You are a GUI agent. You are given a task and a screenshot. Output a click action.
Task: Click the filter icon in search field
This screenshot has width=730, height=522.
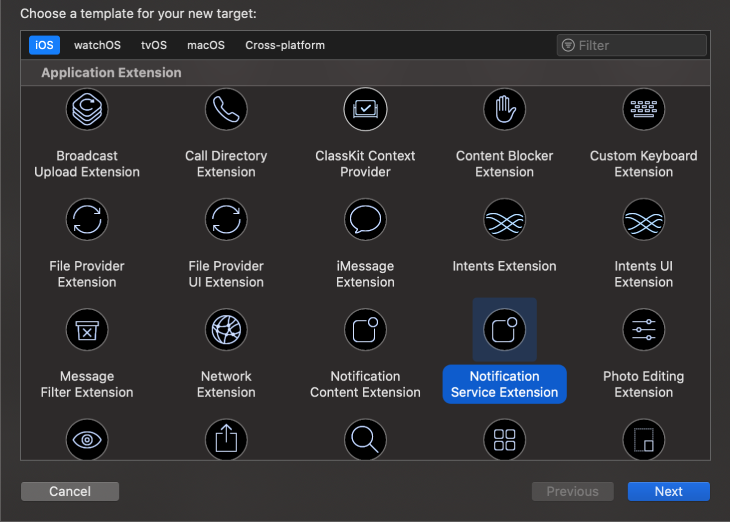coord(568,45)
